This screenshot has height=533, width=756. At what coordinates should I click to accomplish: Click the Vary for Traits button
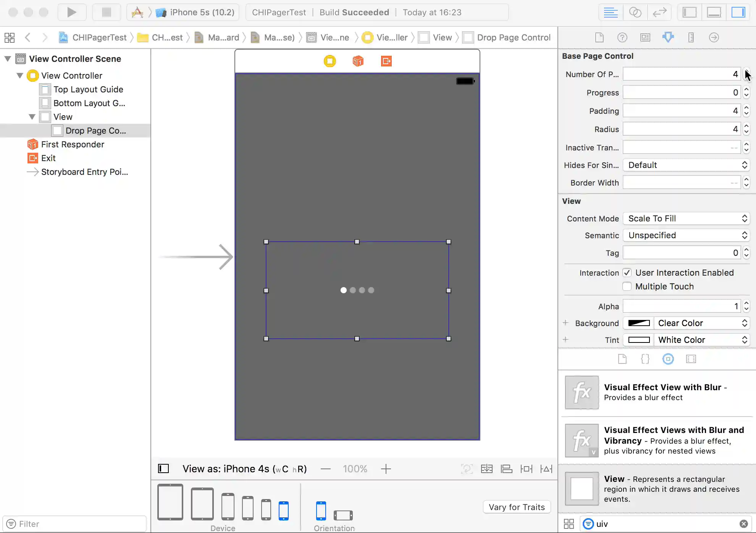coord(517,507)
